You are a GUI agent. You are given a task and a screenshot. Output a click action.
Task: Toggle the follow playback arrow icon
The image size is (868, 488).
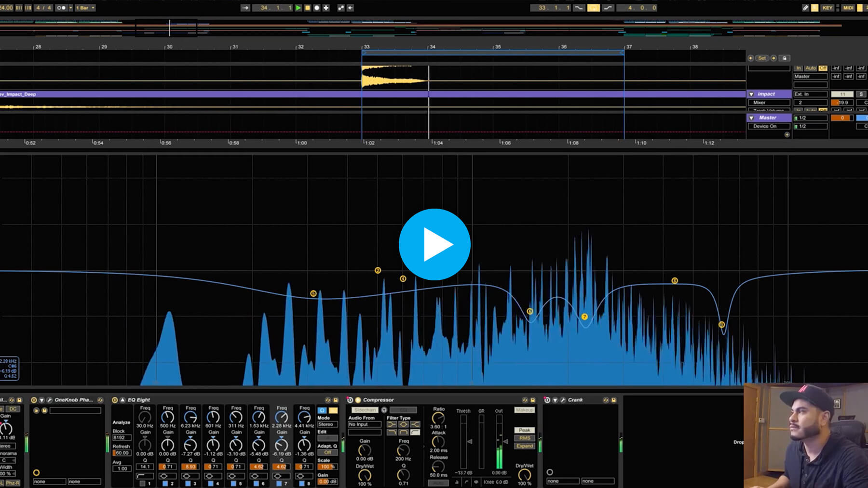pos(245,8)
